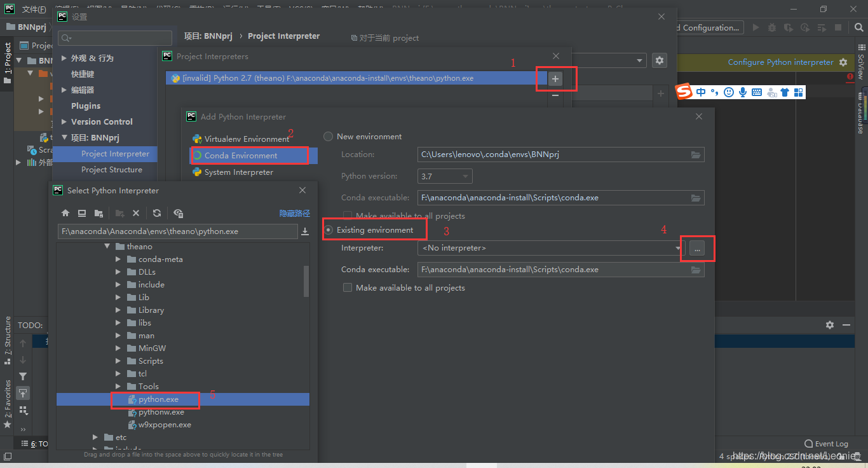The image size is (868, 468).
Task: Open the Event Log in status bar
Action: pyautogui.click(x=826, y=444)
